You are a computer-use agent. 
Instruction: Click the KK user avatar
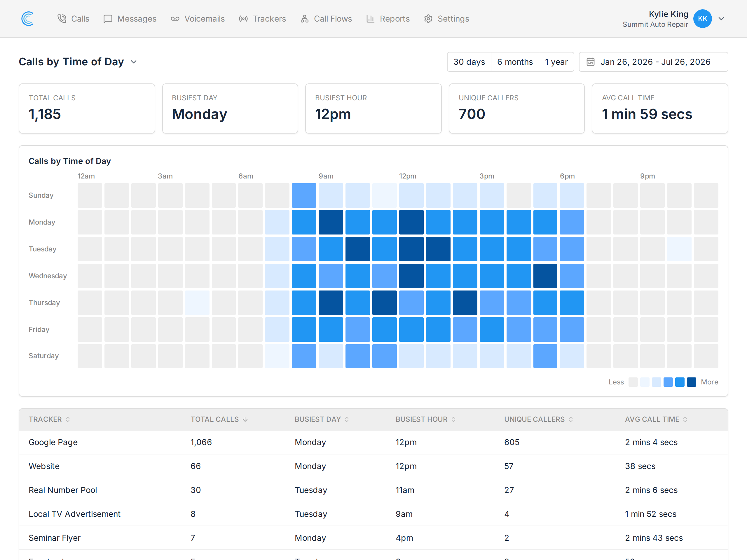tap(702, 19)
